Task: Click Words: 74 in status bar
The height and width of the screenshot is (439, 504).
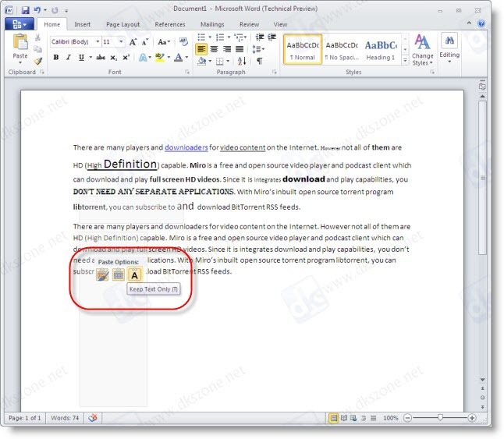Action: click(x=65, y=418)
